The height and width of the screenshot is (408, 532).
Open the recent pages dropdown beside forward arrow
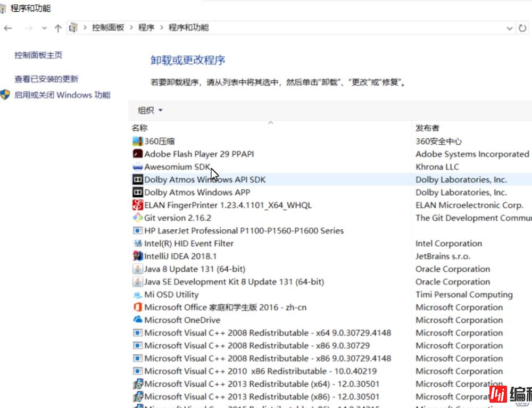[44, 28]
